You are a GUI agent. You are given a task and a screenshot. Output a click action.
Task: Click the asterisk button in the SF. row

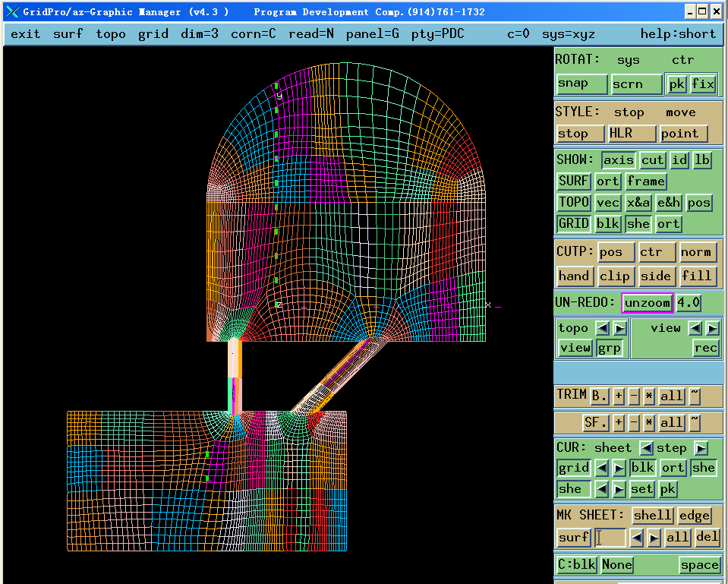click(649, 422)
